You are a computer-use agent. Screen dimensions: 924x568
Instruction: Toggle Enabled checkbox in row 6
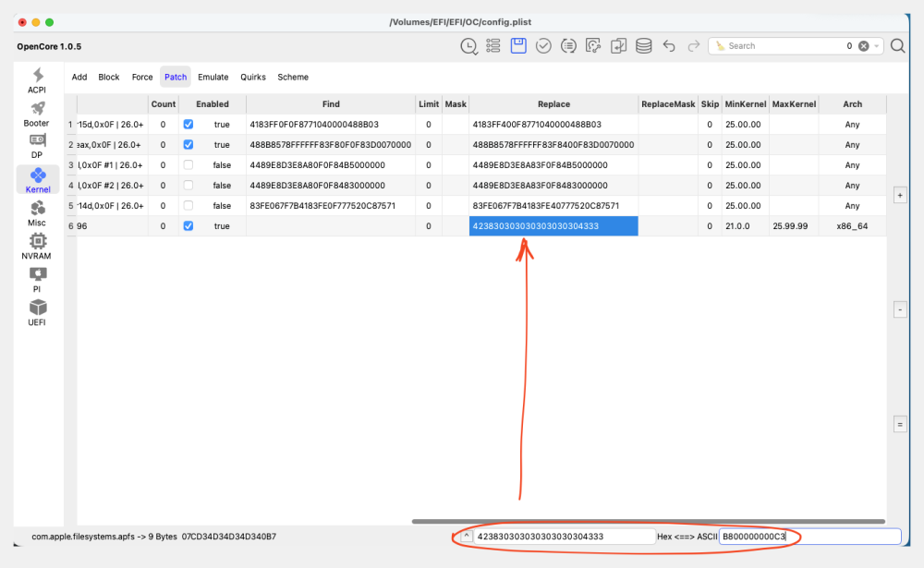pyautogui.click(x=188, y=225)
